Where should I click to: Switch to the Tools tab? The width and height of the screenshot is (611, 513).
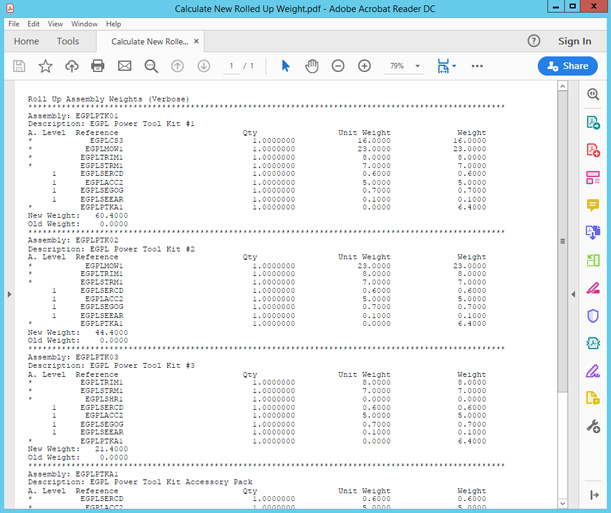click(x=68, y=41)
